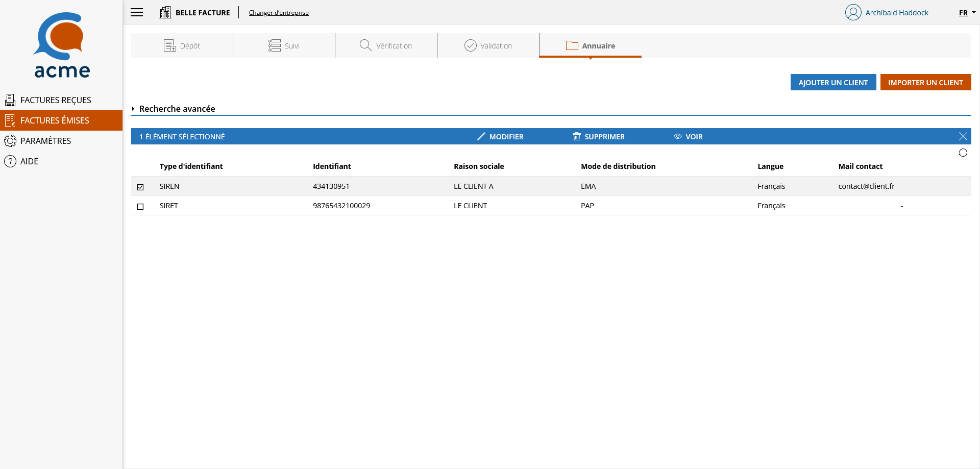The height and width of the screenshot is (469, 980).
Task: Click Changer d'entreprise link
Action: click(x=279, y=13)
